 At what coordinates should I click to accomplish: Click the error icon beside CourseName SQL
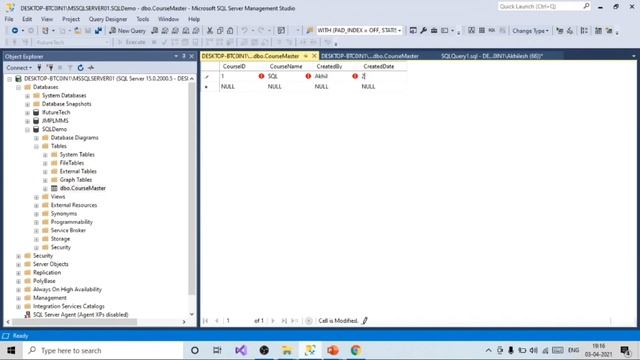click(x=308, y=76)
